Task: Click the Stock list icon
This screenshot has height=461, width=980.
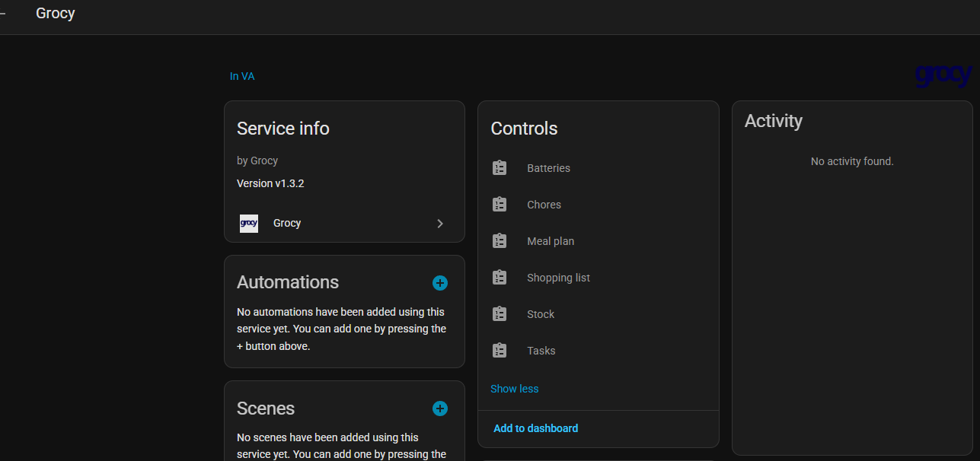Action: click(500, 314)
